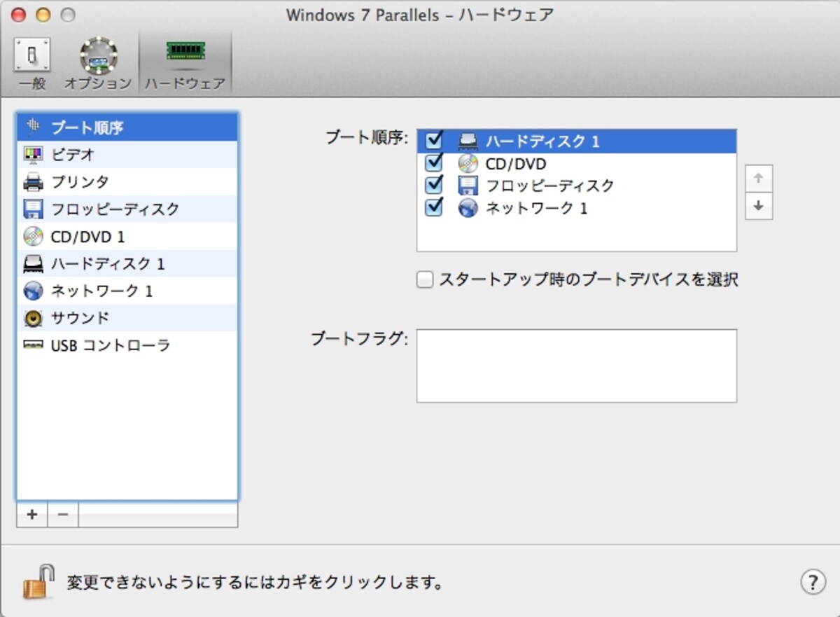840x617 pixels.
Task: Click the drive icon beside ハードディスク 1 in sidebar
Action: pos(33,264)
